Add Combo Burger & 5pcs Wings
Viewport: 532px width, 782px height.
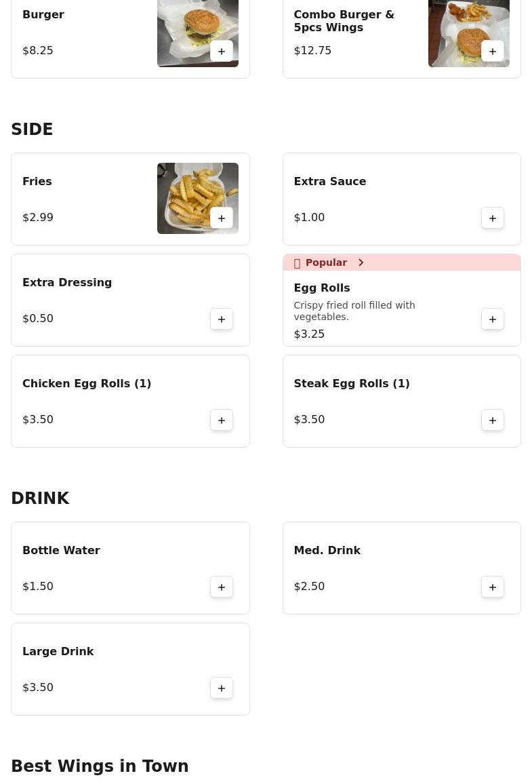493,52
